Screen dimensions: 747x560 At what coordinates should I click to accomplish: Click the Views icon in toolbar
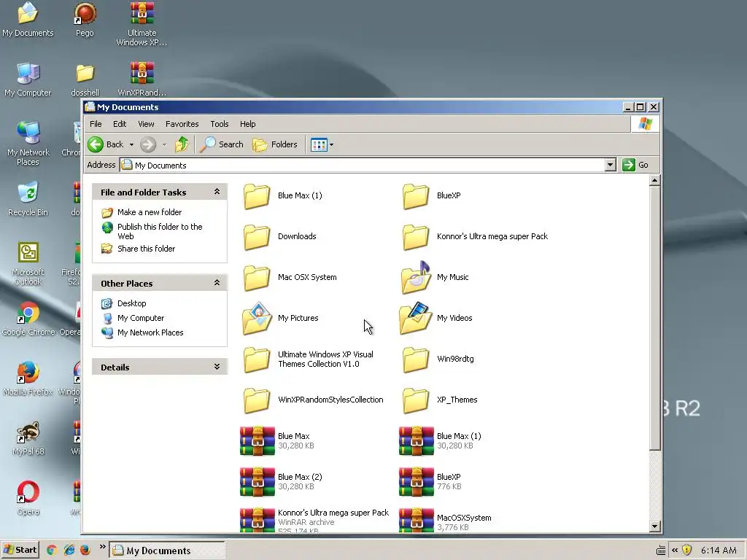point(319,144)
